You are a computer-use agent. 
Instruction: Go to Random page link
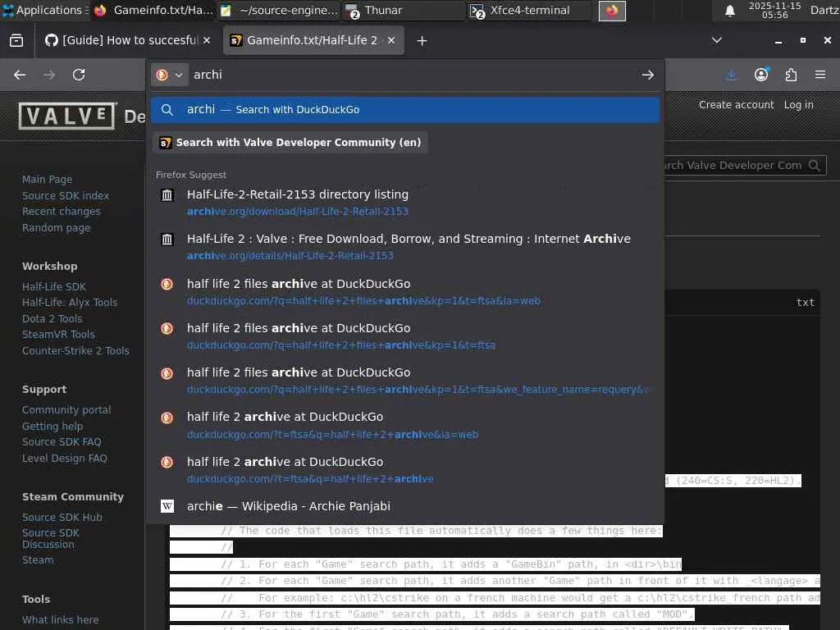coord(57,228)
